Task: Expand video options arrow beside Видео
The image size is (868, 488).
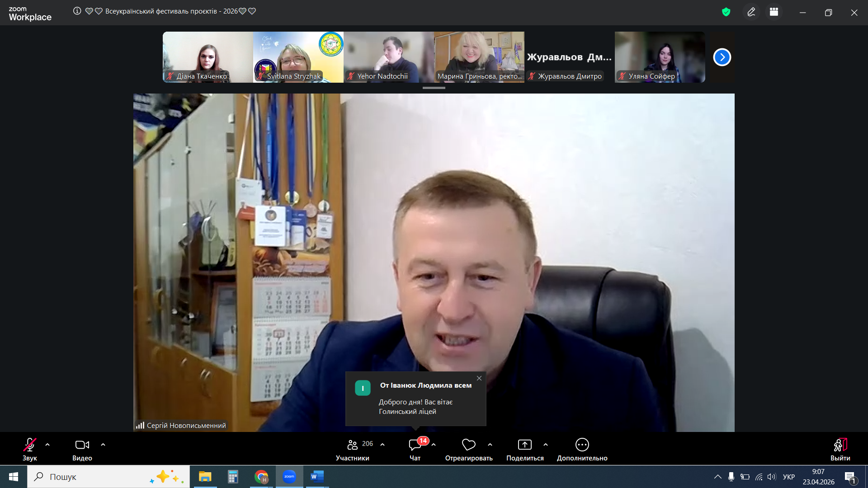Action: pos(103,445)
